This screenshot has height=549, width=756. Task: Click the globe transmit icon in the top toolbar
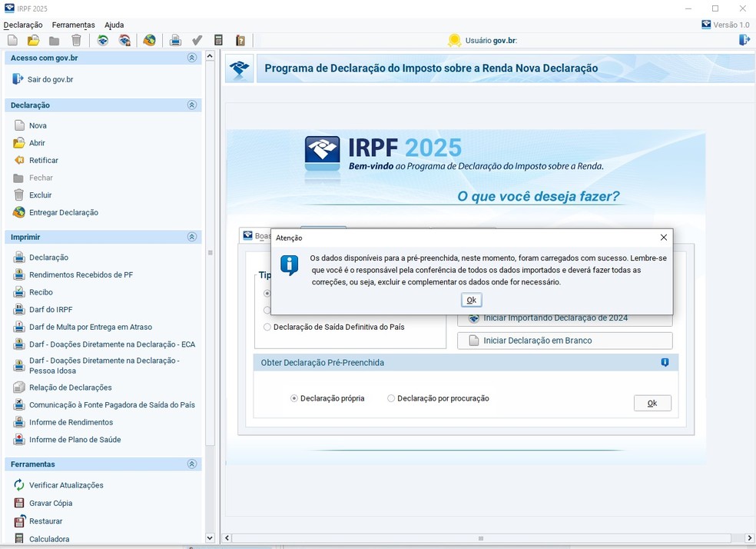click(150, 41)
